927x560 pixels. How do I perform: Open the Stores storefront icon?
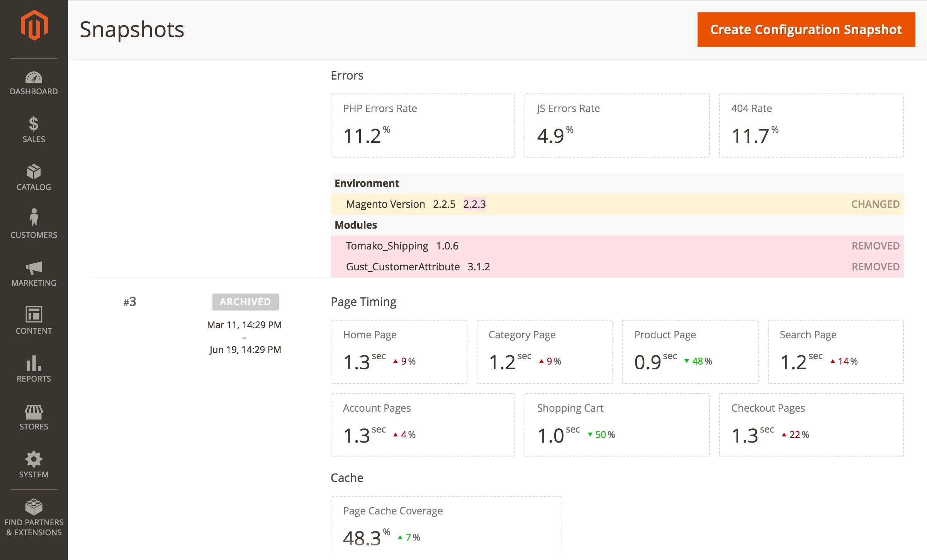point(34,412)
